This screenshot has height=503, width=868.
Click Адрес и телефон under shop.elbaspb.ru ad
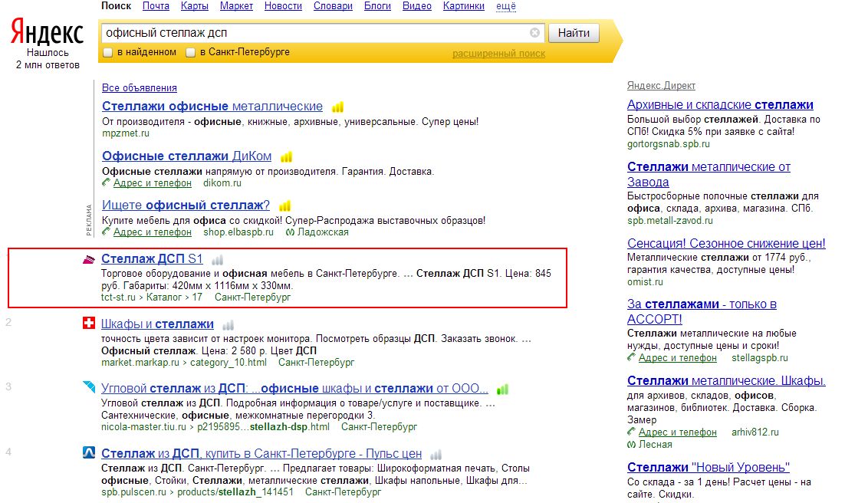(x=153, y=232)
